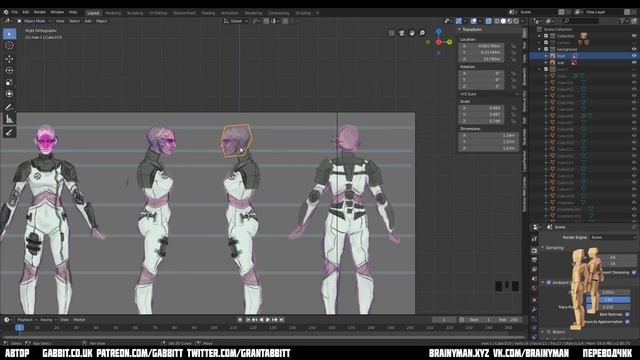
Task: Select the Move tool
Action: pyautogui.click(x=9, y=59)
